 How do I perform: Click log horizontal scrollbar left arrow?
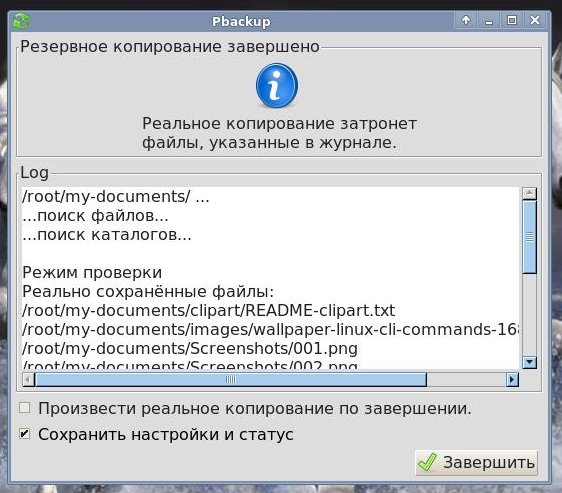28,379
